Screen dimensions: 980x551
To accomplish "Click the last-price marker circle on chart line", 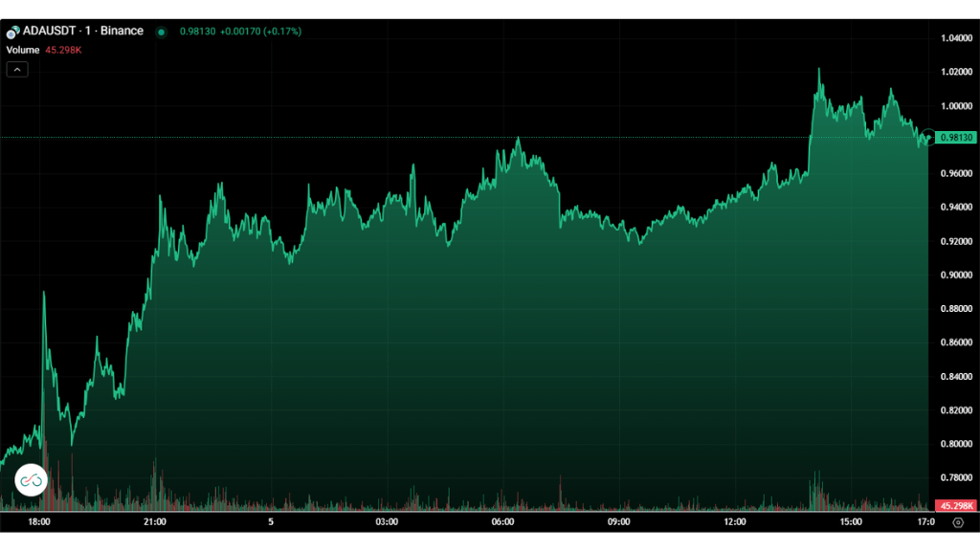I will click(928, 138).
